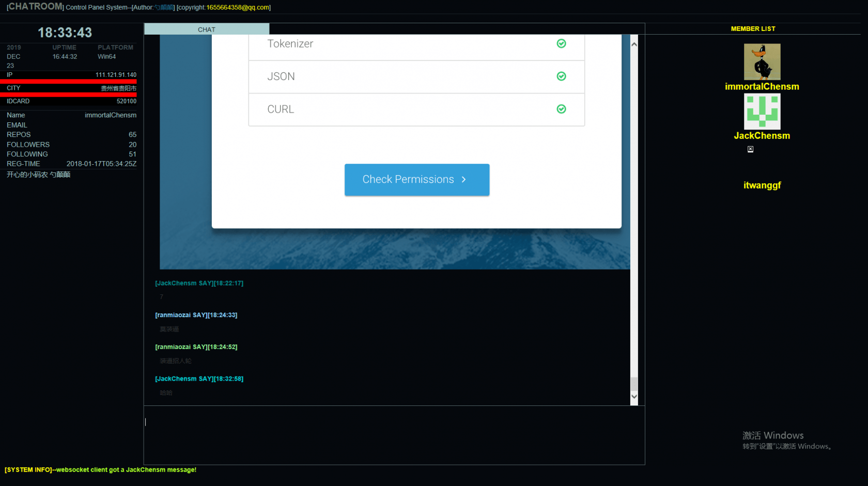The image size is (868, 486).
Task: Click the broken image icon under JackChensm
Action: 750,149
